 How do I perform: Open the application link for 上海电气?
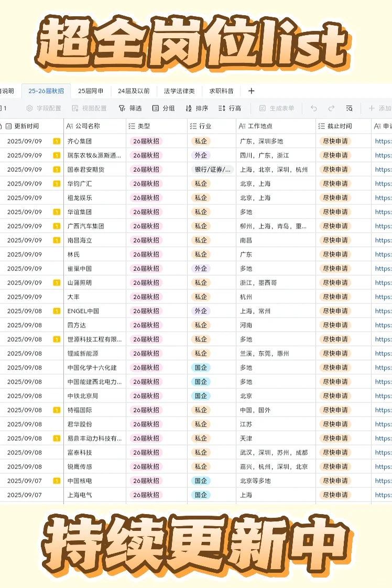click(x=383, y=495)
